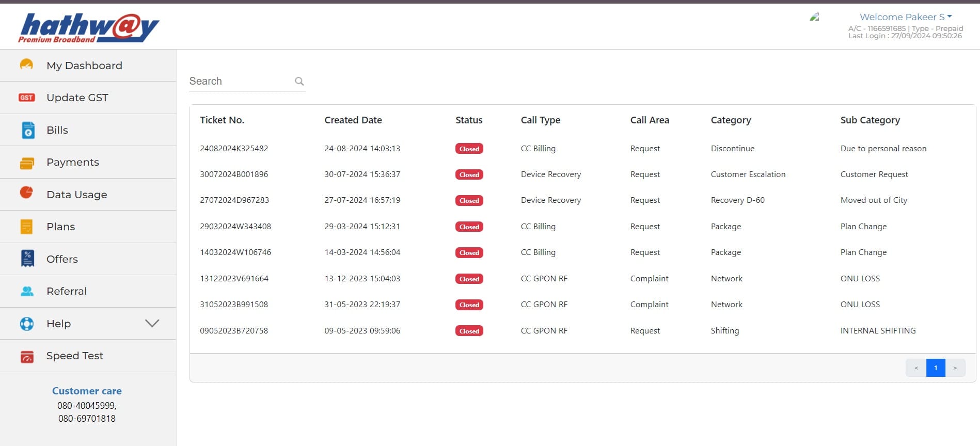Click the Plans note icon
980x446 pixels.
point(26,227)
